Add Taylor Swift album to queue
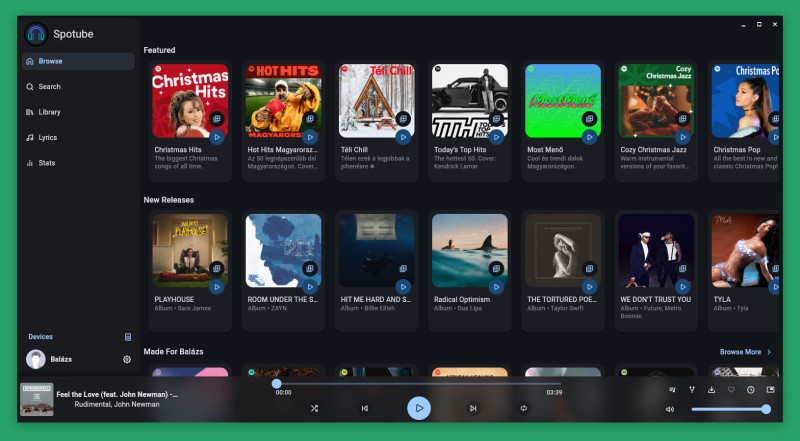 click(x=589, y=268)
